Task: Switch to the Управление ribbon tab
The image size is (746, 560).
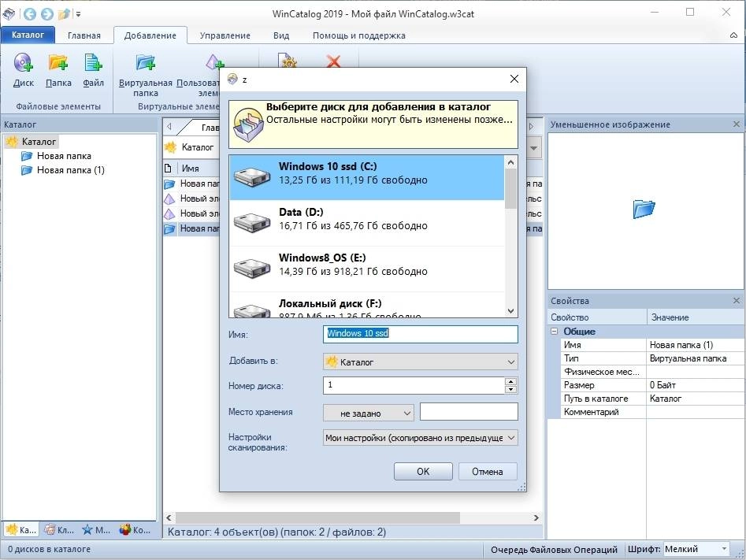Action: click(225, 35)
